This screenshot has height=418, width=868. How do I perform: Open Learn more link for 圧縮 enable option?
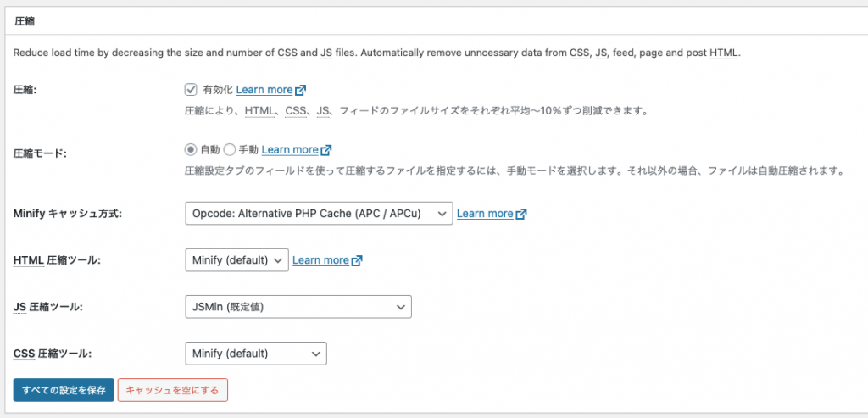[264, 90]
